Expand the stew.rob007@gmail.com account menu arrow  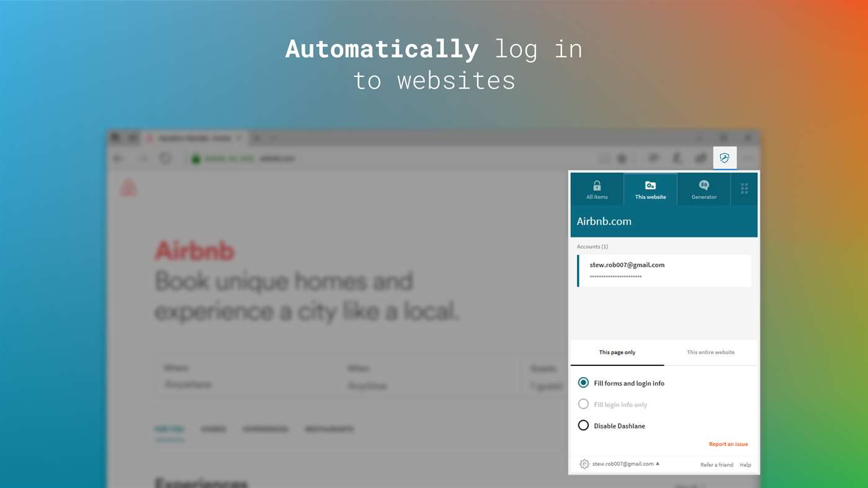coord(658,463)
